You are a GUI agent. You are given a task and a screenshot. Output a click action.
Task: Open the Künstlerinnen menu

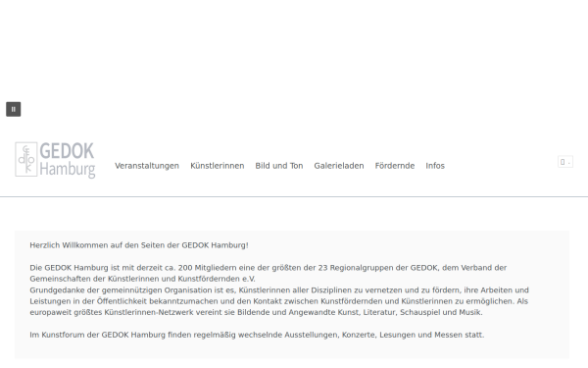pos(218,166)
